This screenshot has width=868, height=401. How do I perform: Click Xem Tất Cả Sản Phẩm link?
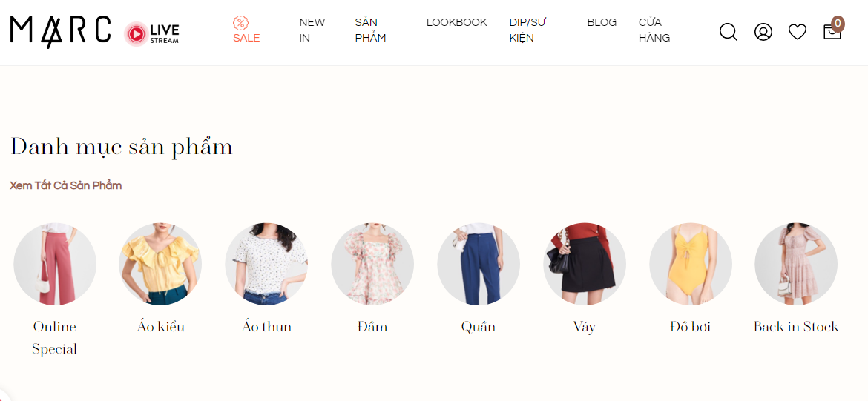[66, 185]
